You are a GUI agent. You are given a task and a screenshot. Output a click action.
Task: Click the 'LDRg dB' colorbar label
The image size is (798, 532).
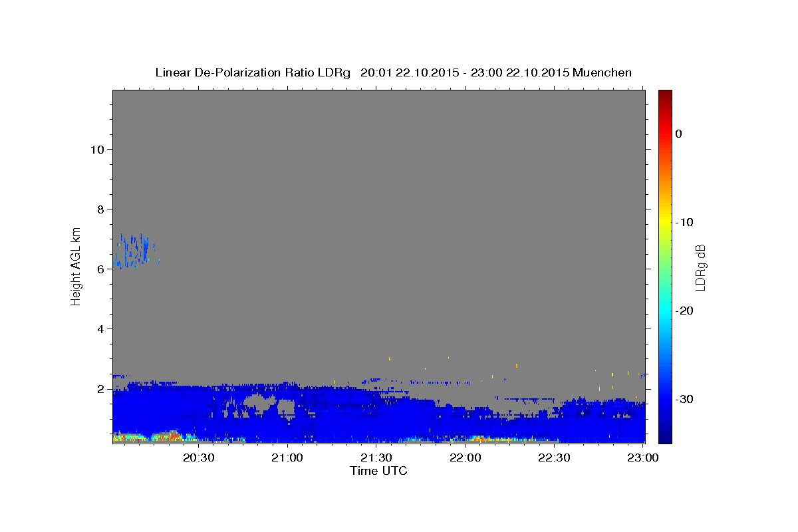click(700, 267)
